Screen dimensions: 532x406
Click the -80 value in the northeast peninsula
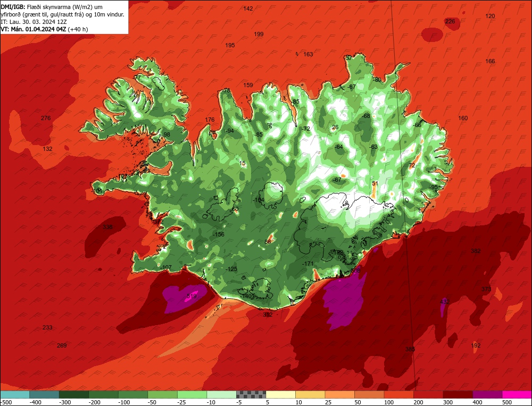point(377,80)
